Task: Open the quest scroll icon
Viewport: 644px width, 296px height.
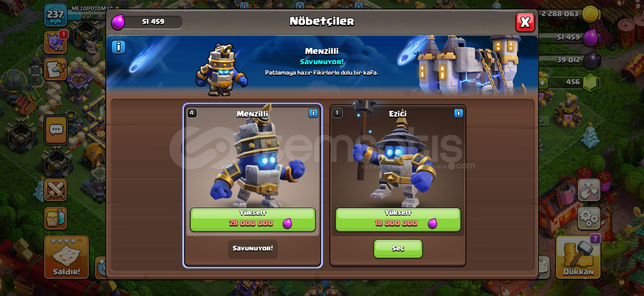Action: tap(56, 69)
